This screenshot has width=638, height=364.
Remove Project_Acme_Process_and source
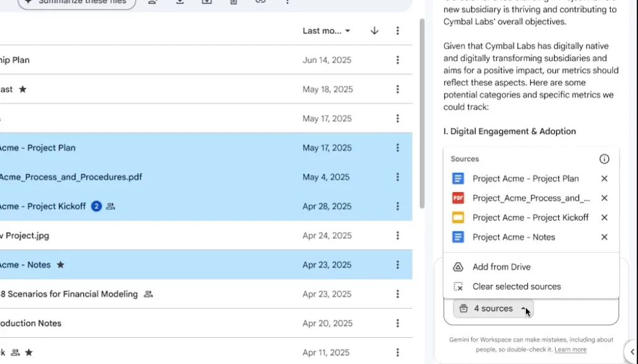[604, 198]
